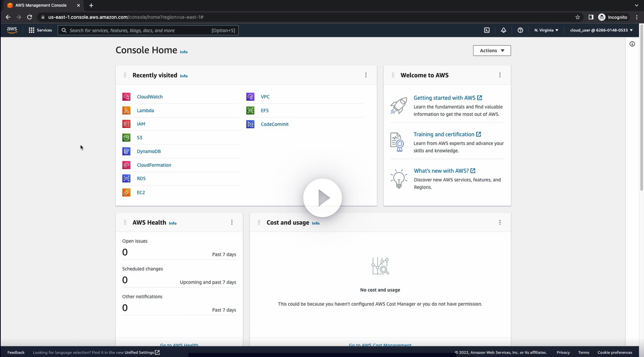Open the Lambda link
Image resolution: width=644 pixels, height=357 pixels.
(x=145, y=110)
